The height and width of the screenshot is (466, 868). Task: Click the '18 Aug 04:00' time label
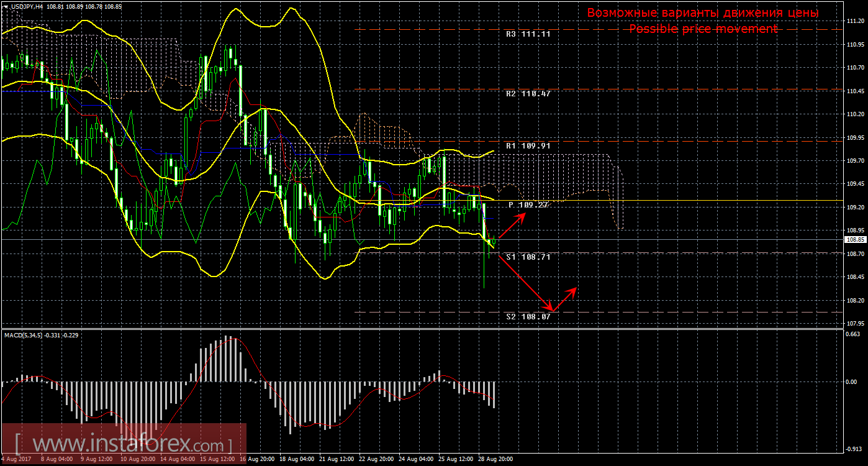[297, 459]
